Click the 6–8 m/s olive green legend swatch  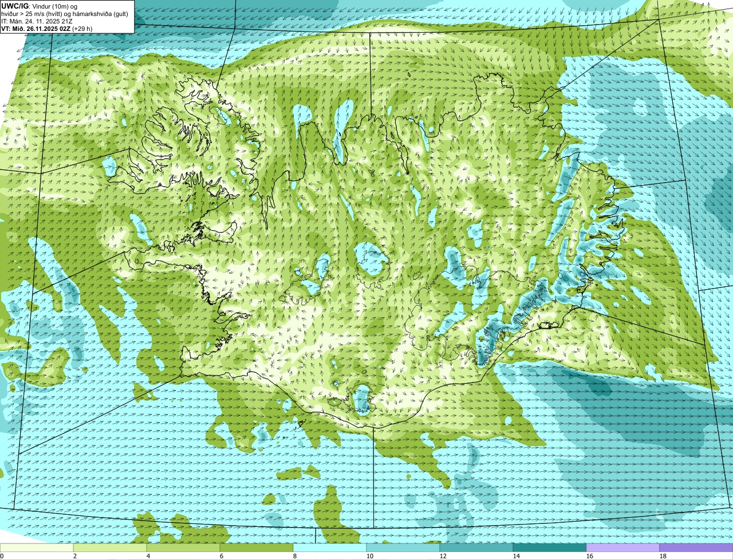[x=257, y=548]
